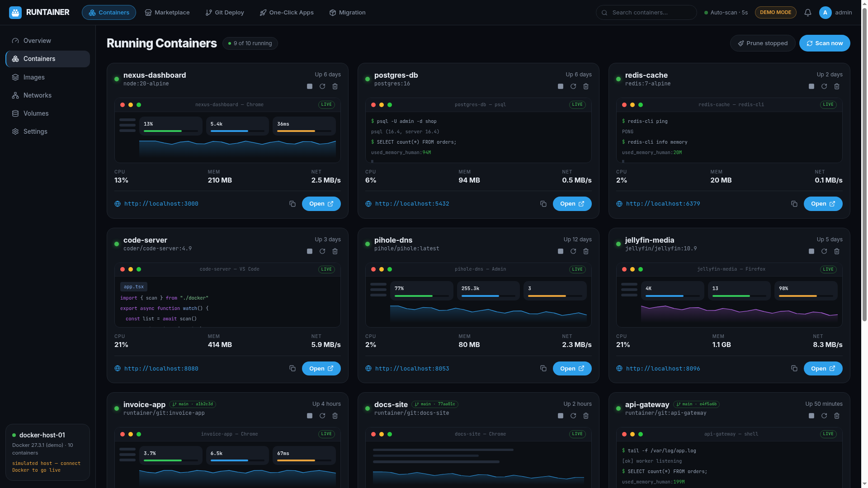868x488 pixels.
Task: Click Prune stopped button
Action: [763, 43]
